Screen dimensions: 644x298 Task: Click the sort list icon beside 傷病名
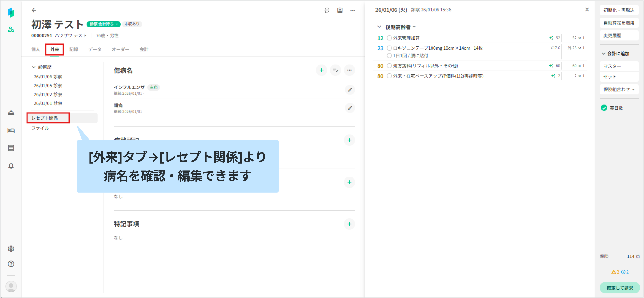tap(335, 70)
